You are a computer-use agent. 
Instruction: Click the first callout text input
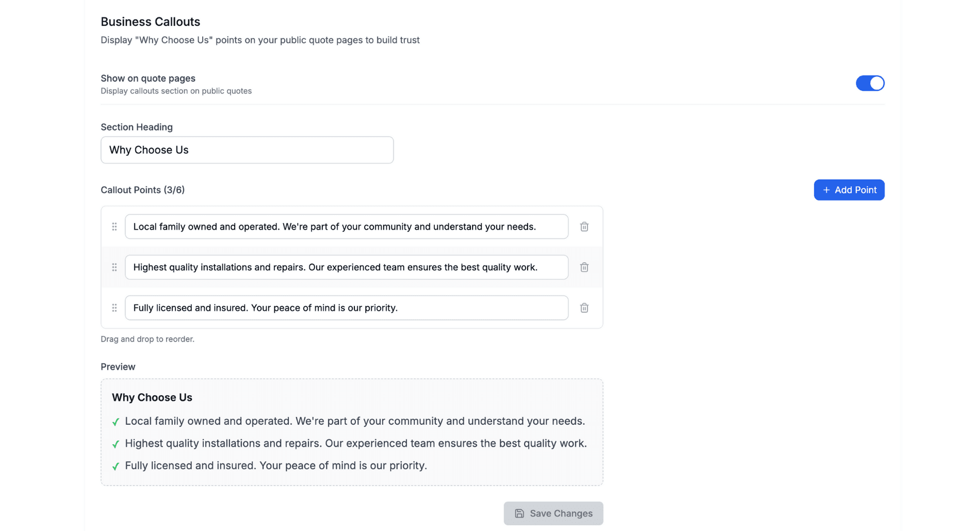click(x=346, y=226)
